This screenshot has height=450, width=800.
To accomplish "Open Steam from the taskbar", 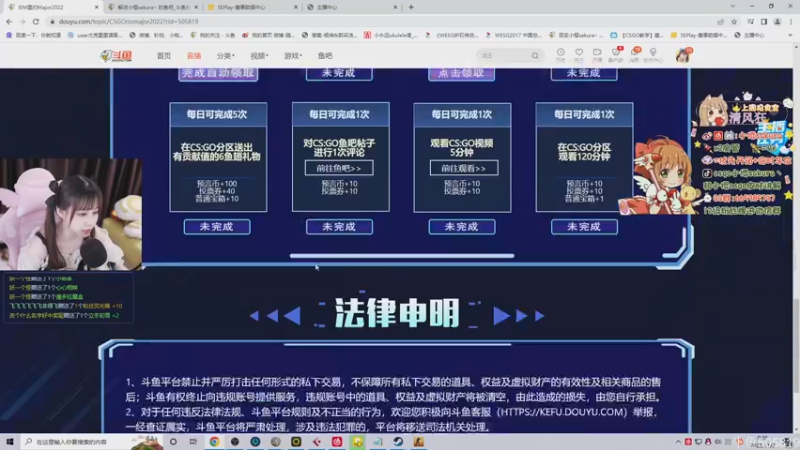I will pos(398,441).
